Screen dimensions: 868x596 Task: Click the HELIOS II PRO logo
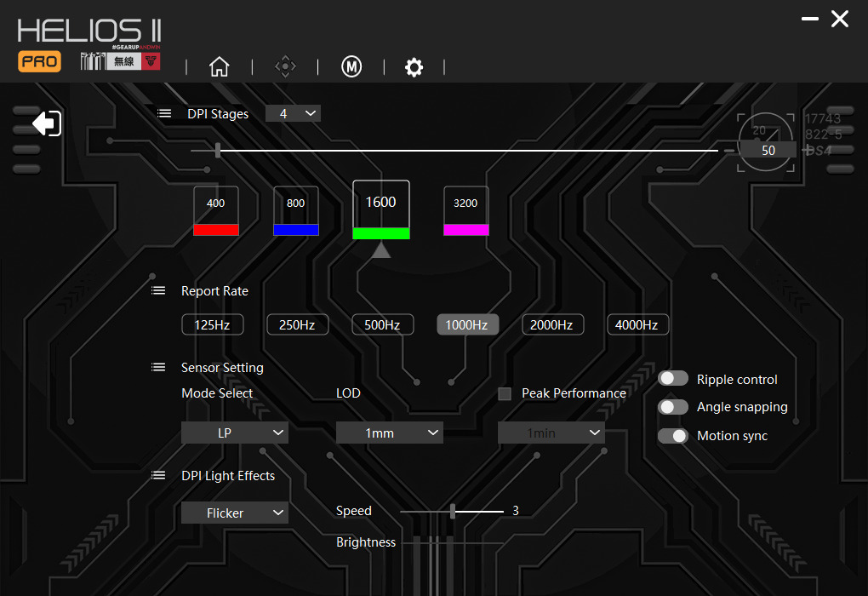[x=89, y=44]
